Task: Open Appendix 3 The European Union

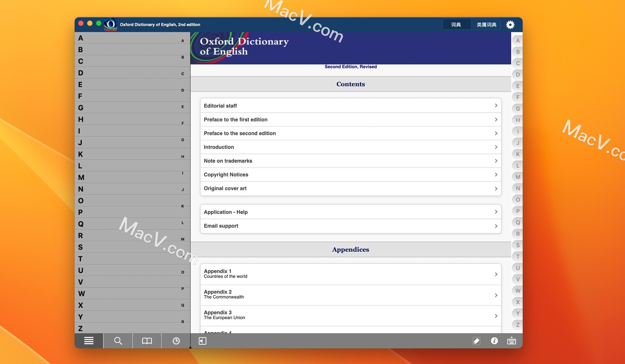Action: 351,316
